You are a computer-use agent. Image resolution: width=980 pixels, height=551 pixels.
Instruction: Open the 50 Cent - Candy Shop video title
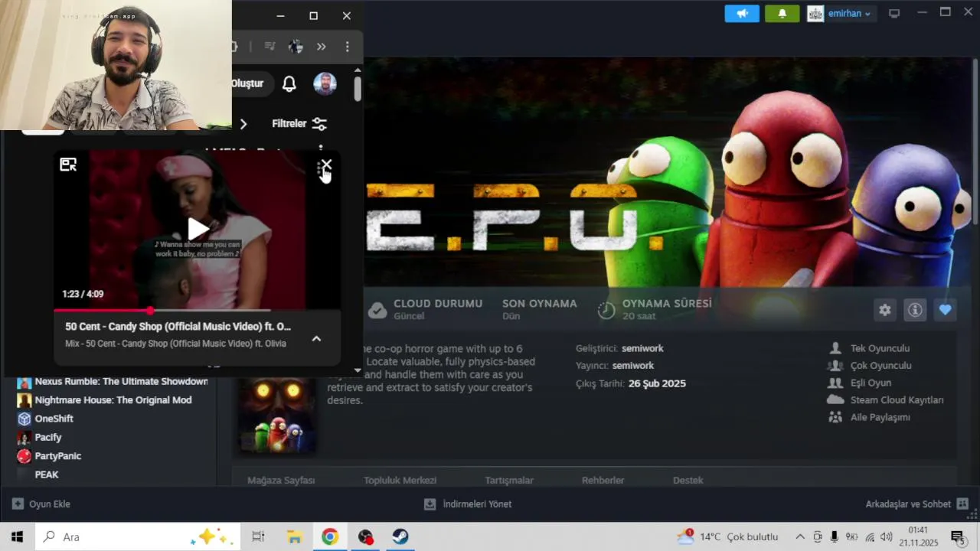coord(178,327)
